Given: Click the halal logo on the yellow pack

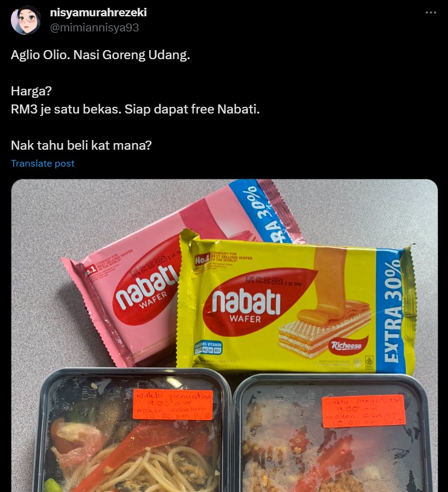Looking at the screenshot, I should click(x=369, y=362).
